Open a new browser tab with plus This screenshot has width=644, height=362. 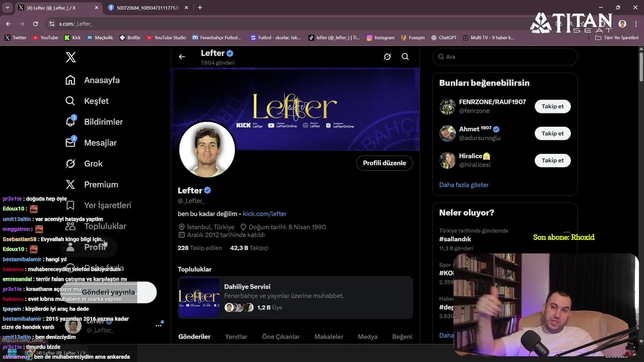pyautogui.click(x=200, y=8)
